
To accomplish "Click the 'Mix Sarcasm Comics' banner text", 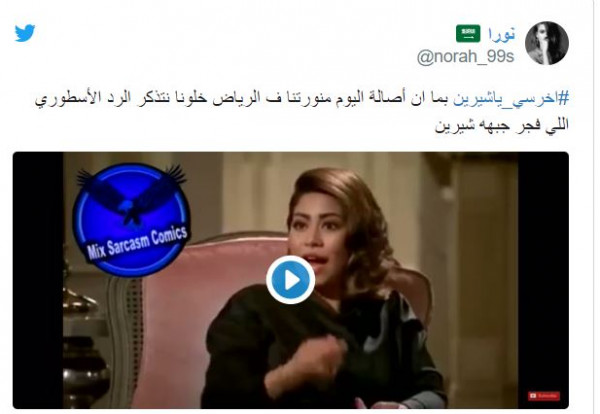I will [x=137, y=243].
